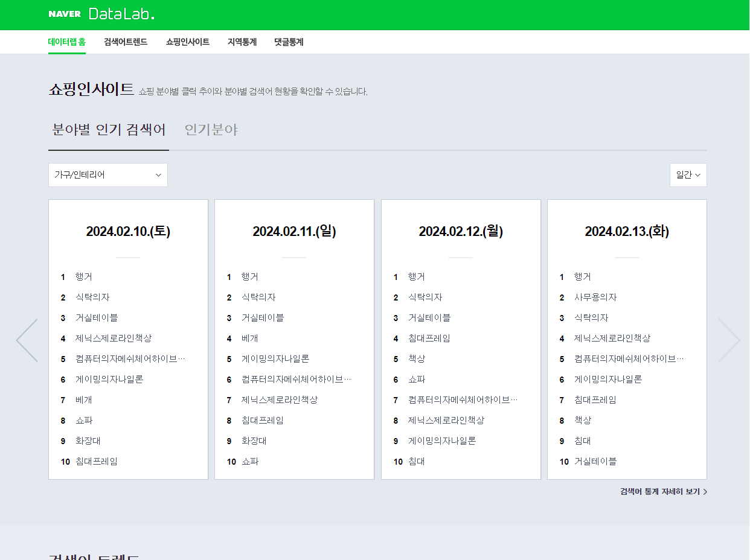Open the 일간 period dropdown
This screenshot has width=750, height=560.
pyautogui.click(x=688, y=175)
